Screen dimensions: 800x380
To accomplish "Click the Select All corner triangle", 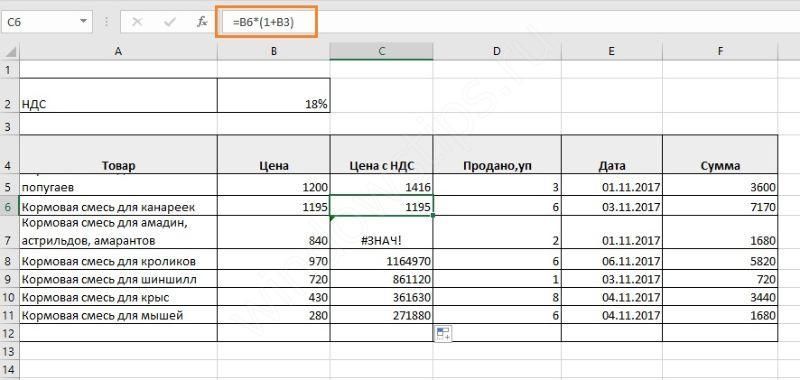I will click(10, 52).
